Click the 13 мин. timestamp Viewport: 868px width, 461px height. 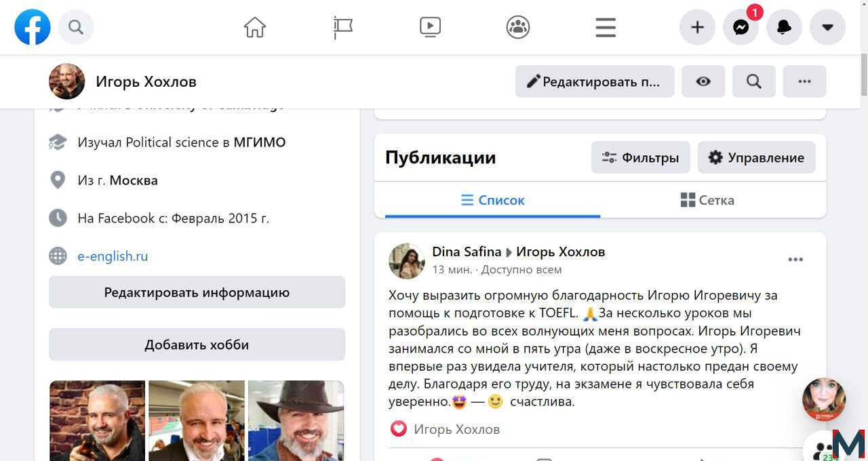452,270
